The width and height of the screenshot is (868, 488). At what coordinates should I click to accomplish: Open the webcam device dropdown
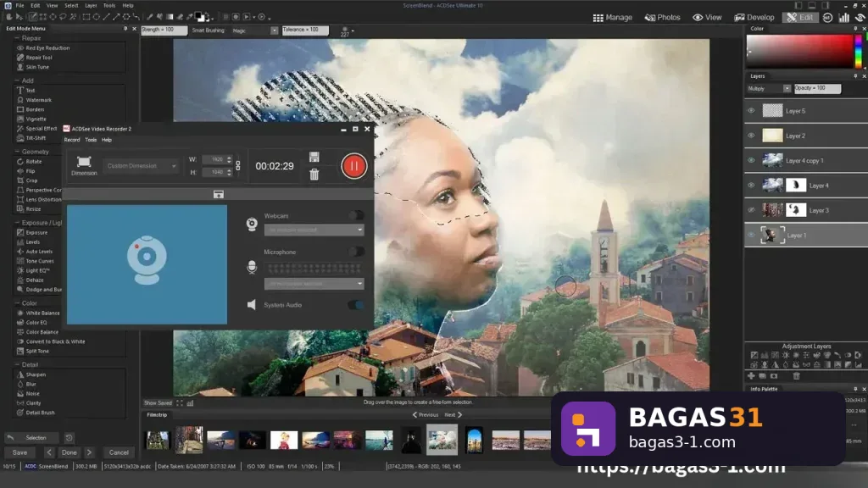[314, 230]
